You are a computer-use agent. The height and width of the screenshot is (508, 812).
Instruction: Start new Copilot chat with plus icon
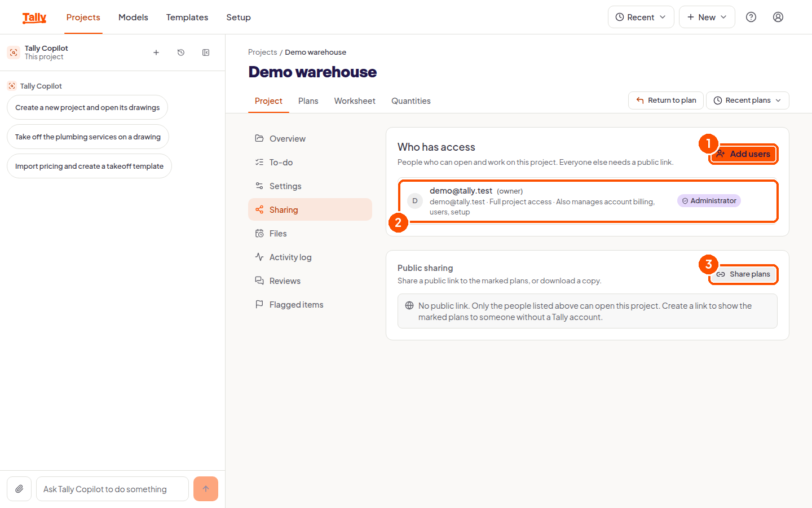click(156, 52)
